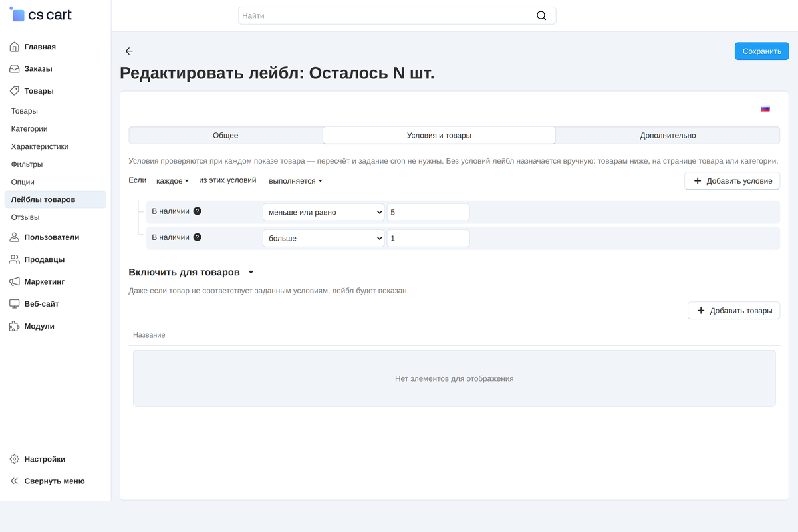Open the 'больше' operator select

point(323,238)
